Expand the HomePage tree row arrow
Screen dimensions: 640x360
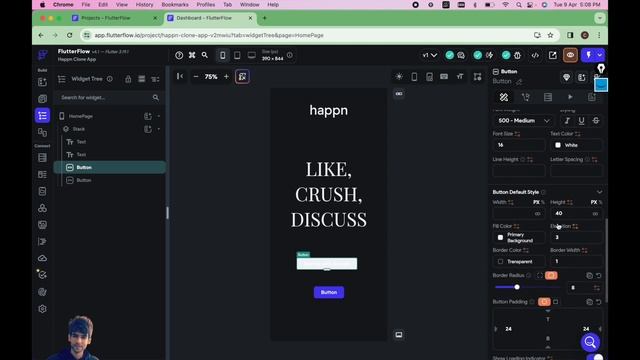tap(159, 116)
